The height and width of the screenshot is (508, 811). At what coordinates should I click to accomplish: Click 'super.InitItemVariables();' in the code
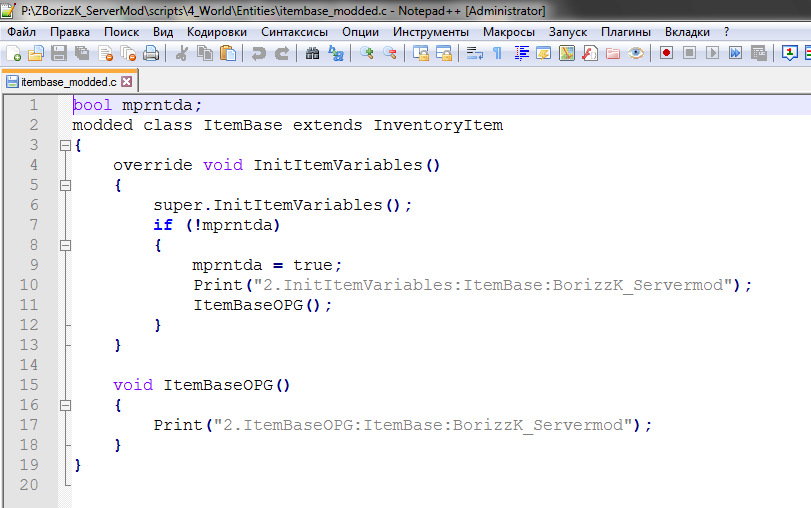tap(282, 205)
